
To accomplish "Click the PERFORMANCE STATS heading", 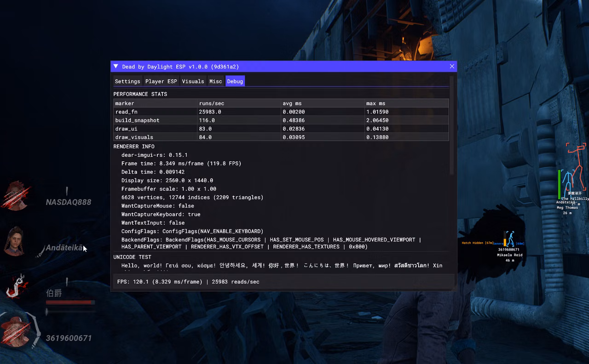I will tap(140, 94).
